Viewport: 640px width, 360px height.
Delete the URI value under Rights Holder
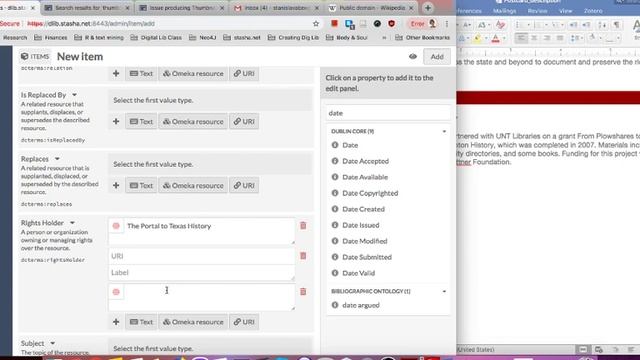(x=303, y=256)
